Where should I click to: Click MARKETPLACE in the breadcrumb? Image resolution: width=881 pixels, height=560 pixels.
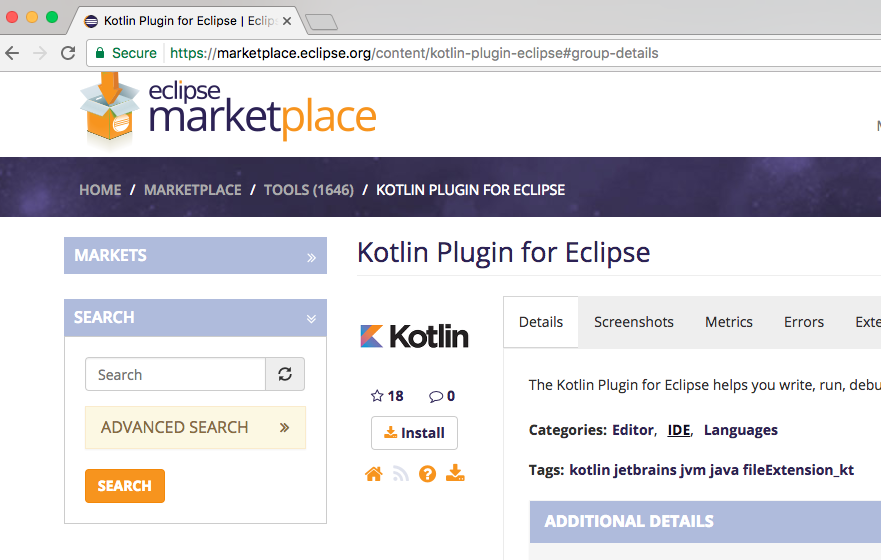pos(193,190)
